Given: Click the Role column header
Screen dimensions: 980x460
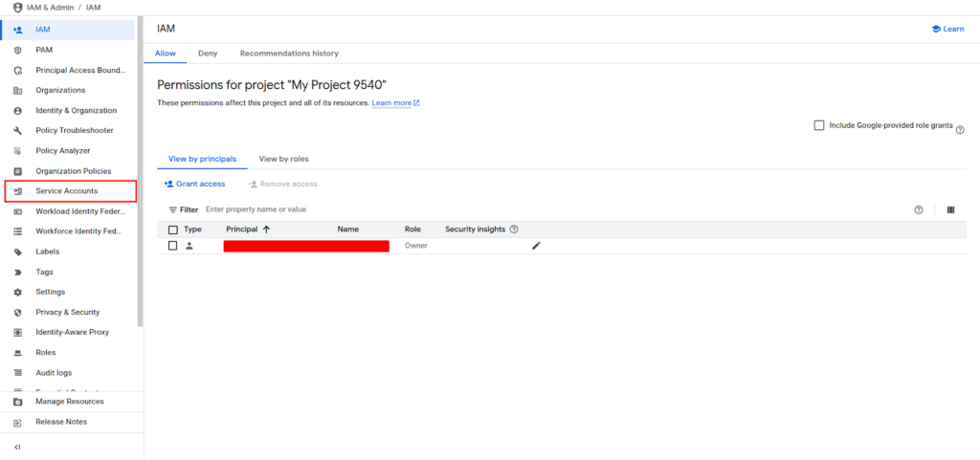Looking at the screenshot, I should pos(412,230).
